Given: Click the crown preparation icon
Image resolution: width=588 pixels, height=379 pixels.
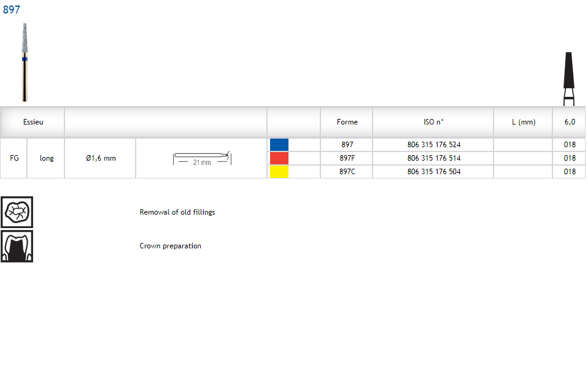Looking at the screenshot, I should click(x=17, y=247).
